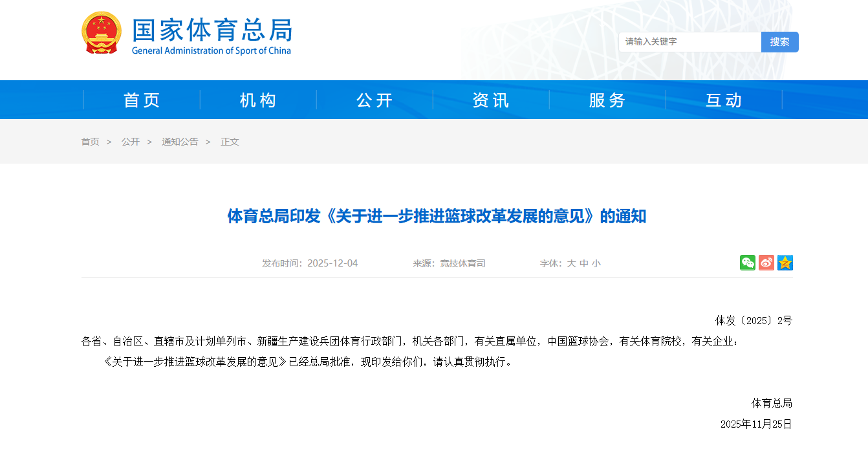Image resolution: width=868 pixels, height=460 pixels.
Task: Open the 机构 navigation menu
Action: 258,100
